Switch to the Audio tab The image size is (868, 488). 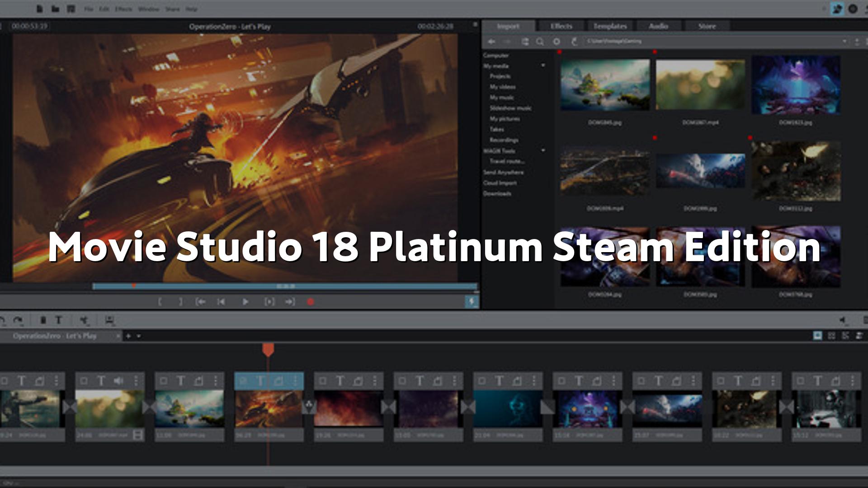pyautogui.click(x=659, y=26)
